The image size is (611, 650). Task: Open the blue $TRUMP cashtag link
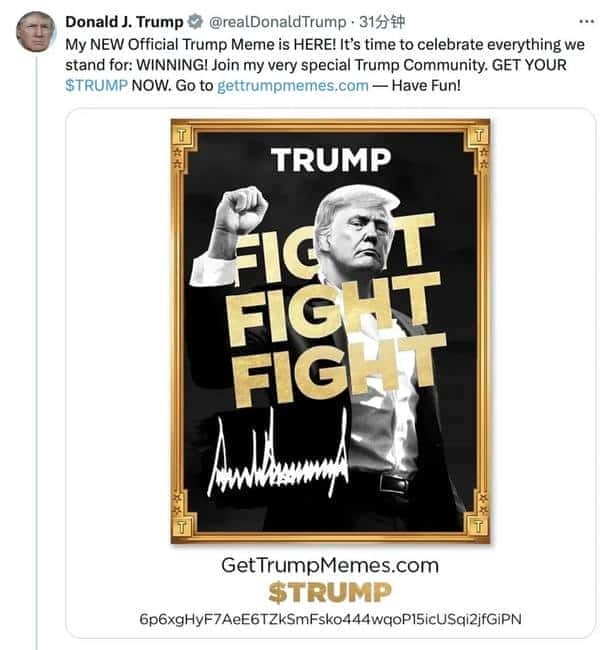pos(96,86)
